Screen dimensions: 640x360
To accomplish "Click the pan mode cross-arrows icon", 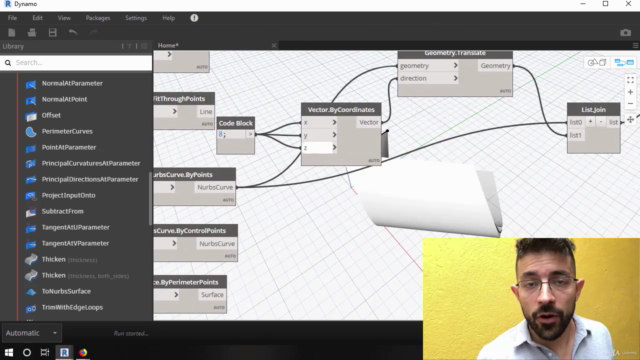I will pyautogui.click(x=630, y=120).
